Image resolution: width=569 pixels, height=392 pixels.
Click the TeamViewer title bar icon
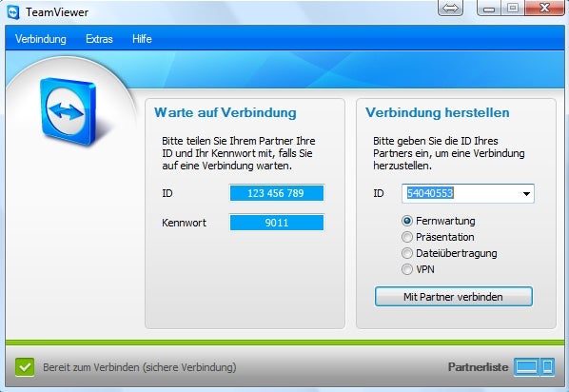point(13,12)
